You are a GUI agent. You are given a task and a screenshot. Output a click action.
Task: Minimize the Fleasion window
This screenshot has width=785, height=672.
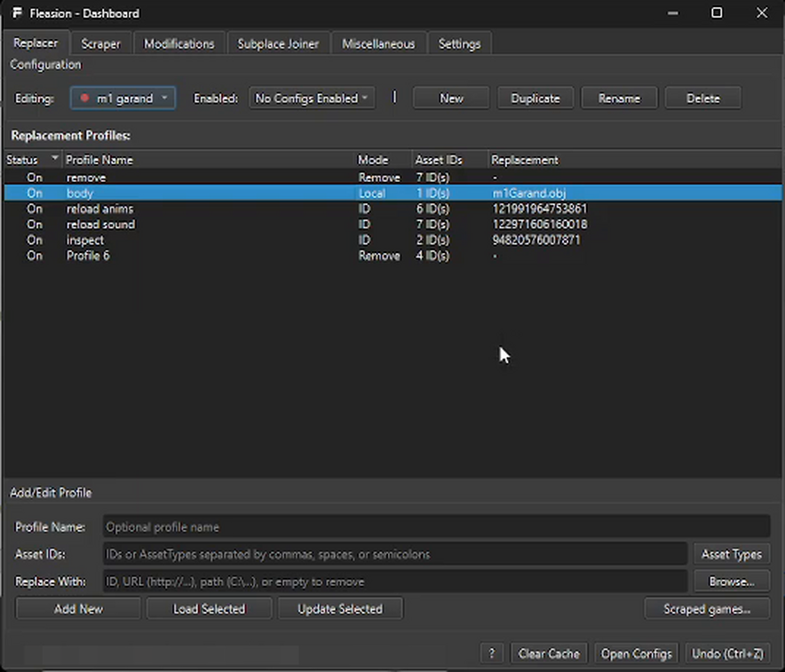point(673,13)
